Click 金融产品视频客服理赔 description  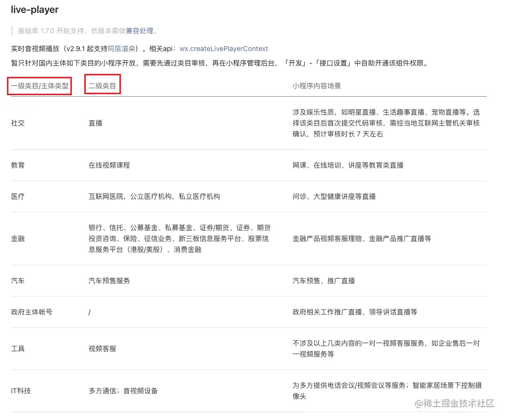362,239
